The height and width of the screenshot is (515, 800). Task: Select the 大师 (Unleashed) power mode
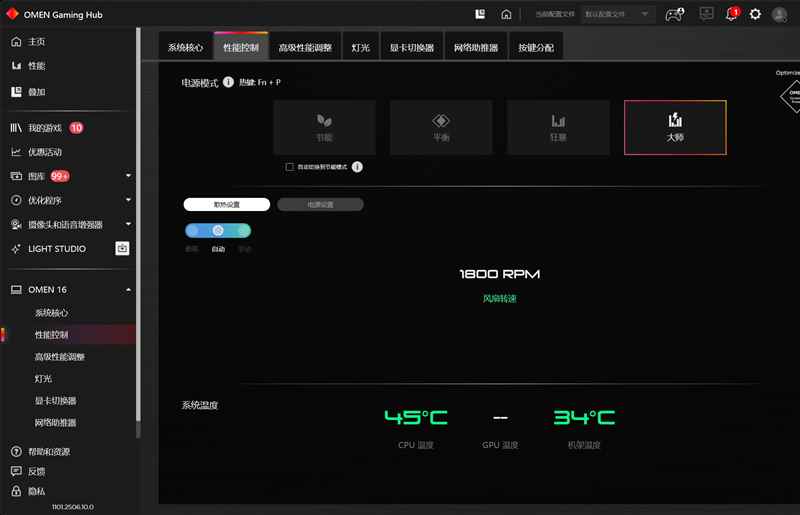675,128
